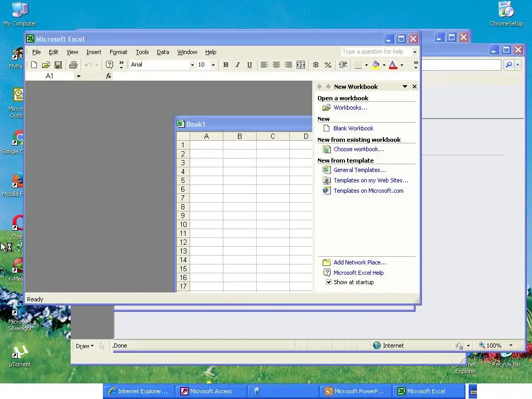Viewport: 532px width, 399px height.
Task: Switch to Microsoft Access on the taskbar
Action: pyautogui.click(x=210, y=391)
